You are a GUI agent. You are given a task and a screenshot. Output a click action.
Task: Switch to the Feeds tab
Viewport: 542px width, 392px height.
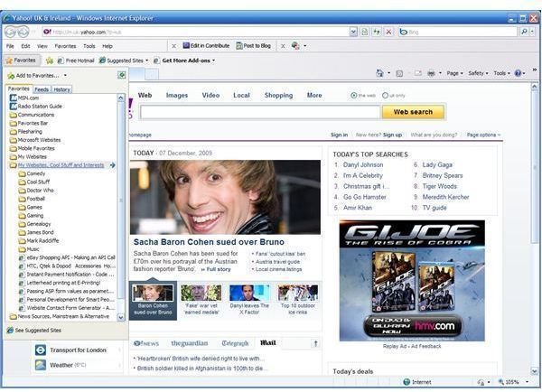[42, 89]
